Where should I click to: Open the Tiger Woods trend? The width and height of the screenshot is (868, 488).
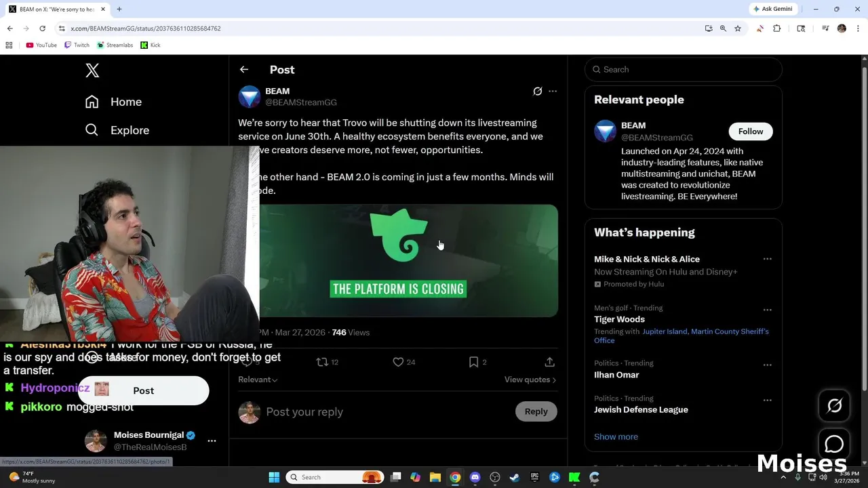pos(619,319)
